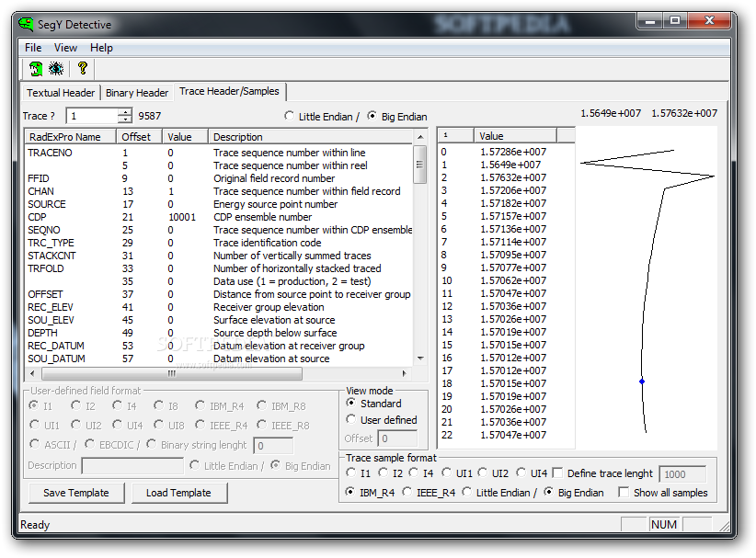Select the FFID header row
The height and width of the screenshot is (558, 756).
(x=220, y=178)
